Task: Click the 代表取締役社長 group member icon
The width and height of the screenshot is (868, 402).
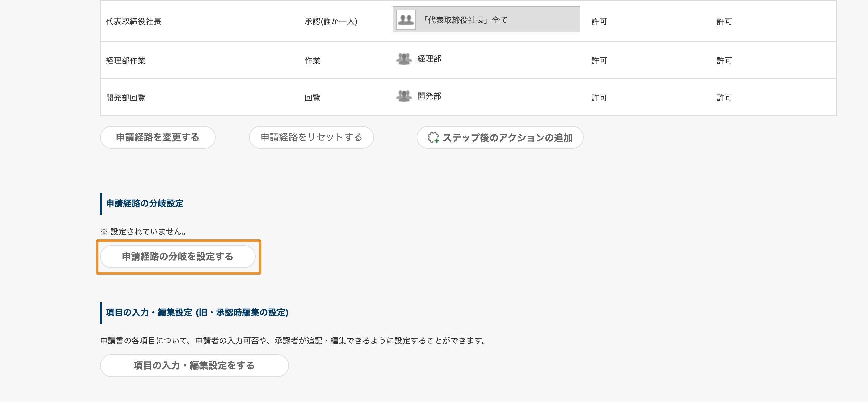Action: pyautogui.click(x=406, y=20)
